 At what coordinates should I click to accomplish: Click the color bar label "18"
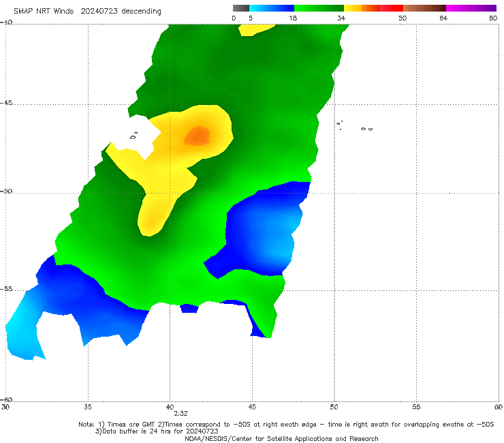(x=293, y=18)
